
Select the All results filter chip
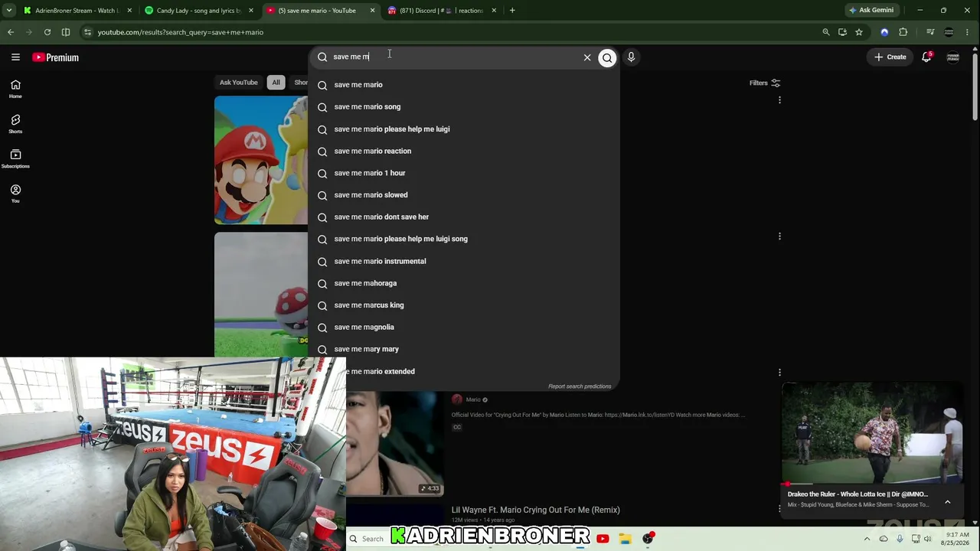276,83
